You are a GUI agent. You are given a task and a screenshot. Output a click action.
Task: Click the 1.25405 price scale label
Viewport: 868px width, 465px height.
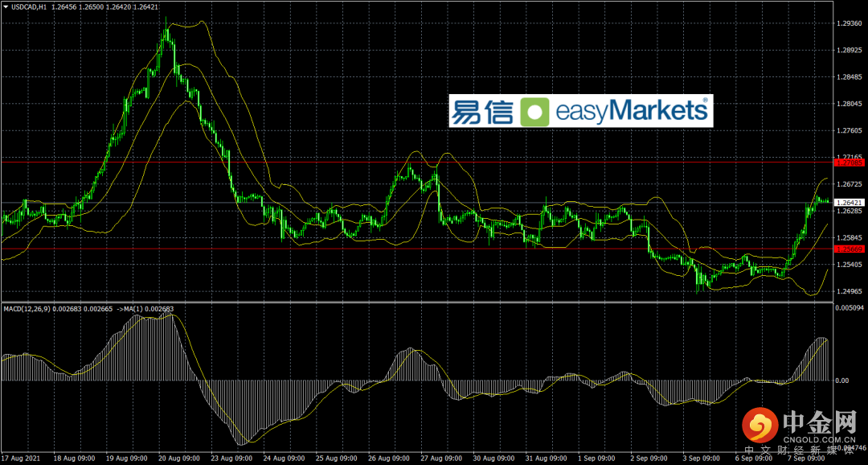point(849,265)
